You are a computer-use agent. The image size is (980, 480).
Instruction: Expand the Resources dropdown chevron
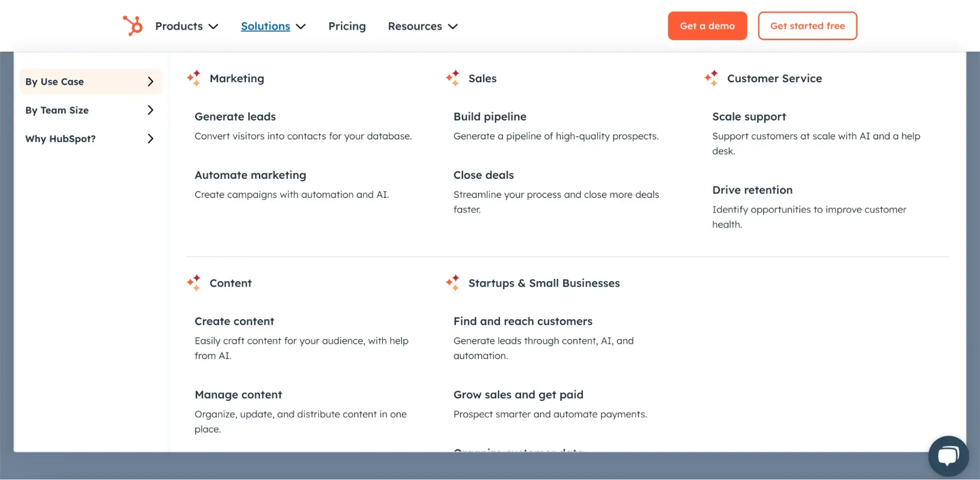(453, 26)
